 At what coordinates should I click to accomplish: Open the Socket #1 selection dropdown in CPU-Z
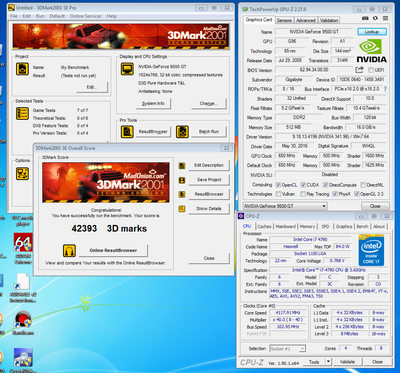287,349
